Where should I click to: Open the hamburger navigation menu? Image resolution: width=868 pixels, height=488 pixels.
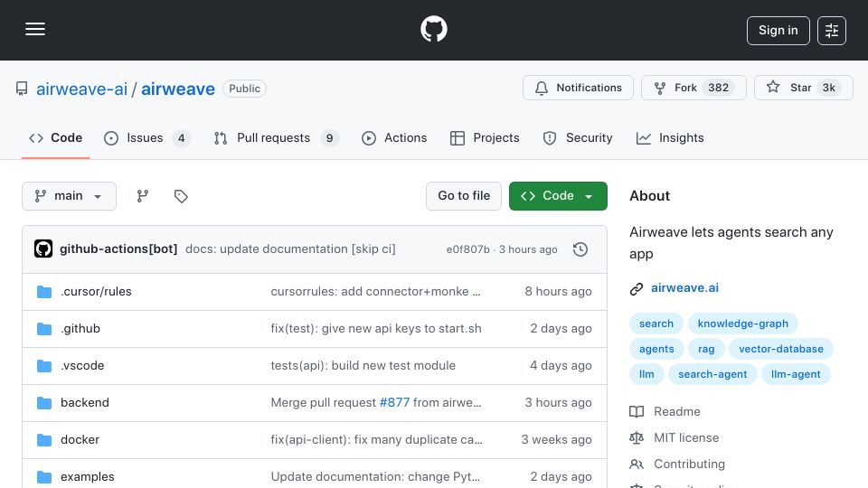(x=35, y=29)
